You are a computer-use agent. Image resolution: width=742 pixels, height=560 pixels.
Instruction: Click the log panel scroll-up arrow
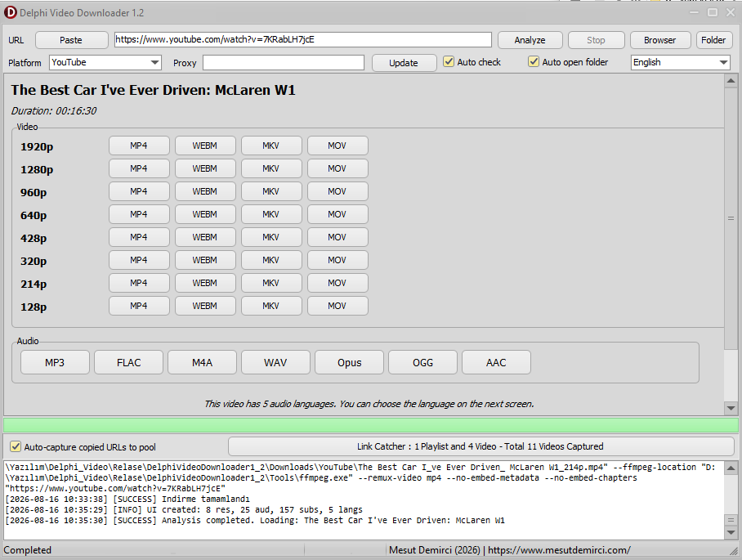tap(731, 468)
